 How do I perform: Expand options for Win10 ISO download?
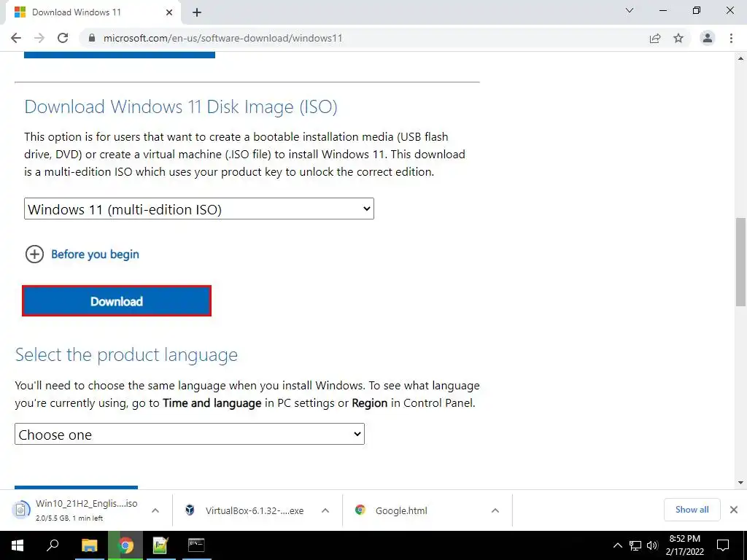coord(155,510)
